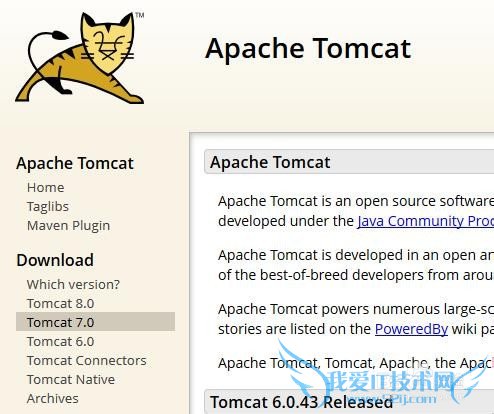Click the 'Apache Tomcat' sidebar heading
This screenshot has width=494, height=414.
pos(75,163)
